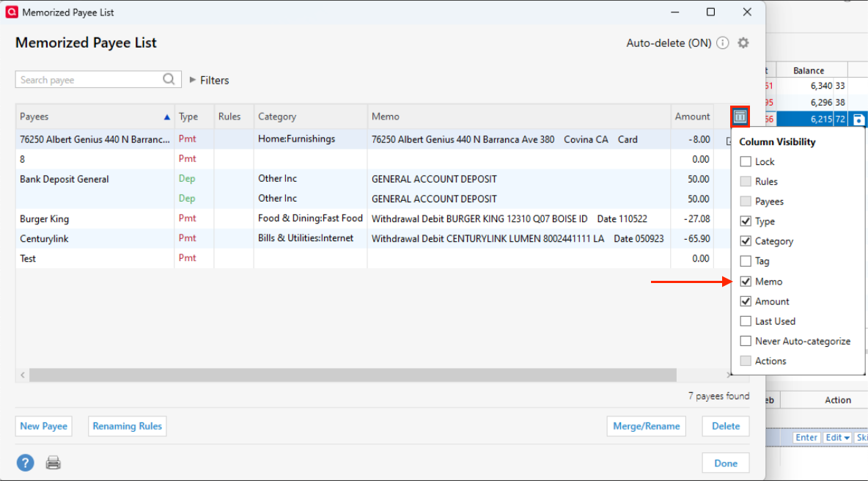Click the Auto-delete info icon

click(723, 43)
